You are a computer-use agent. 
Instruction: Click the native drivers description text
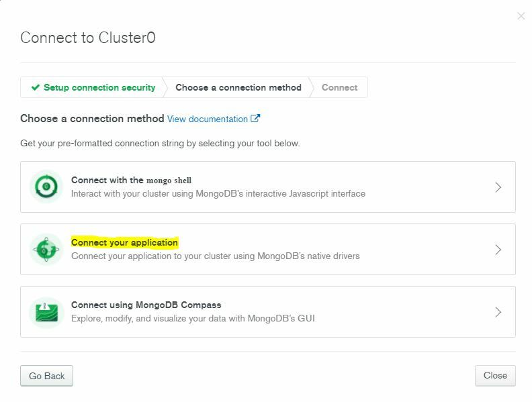(216, 256)
